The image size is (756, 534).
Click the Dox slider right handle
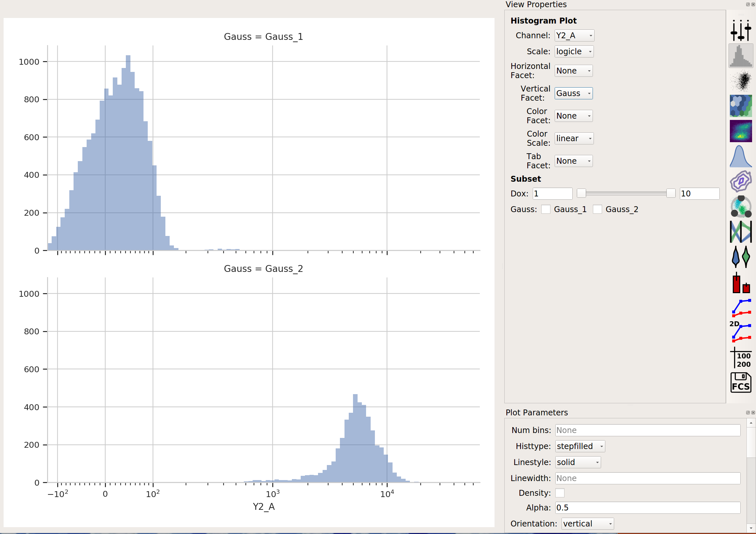click(671, 193)
